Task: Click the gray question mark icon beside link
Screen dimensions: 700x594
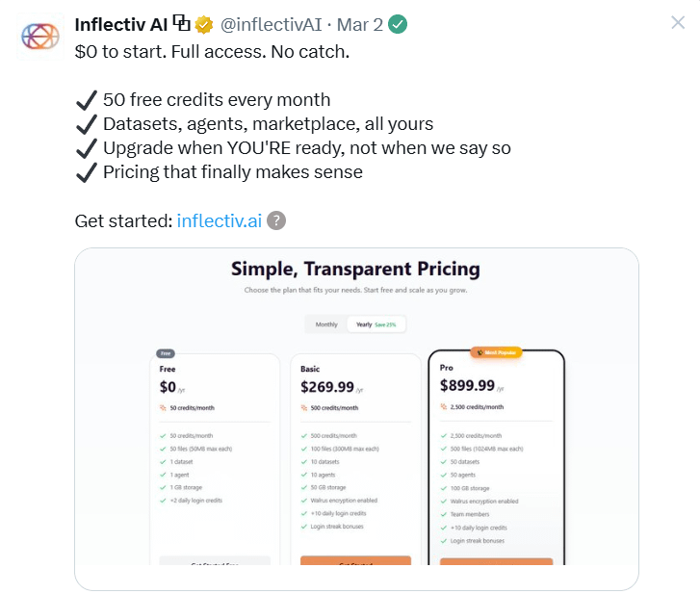Action: click(276, 220)
